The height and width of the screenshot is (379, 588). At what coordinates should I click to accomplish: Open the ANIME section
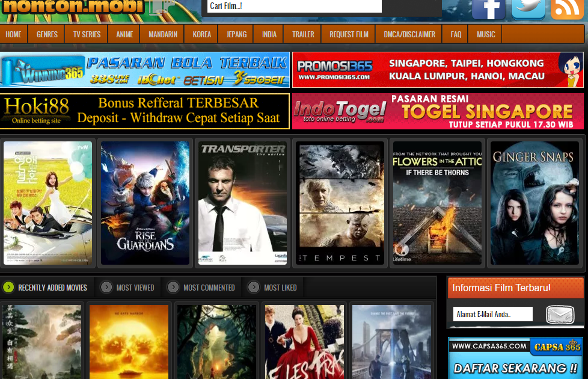[124, 34]
